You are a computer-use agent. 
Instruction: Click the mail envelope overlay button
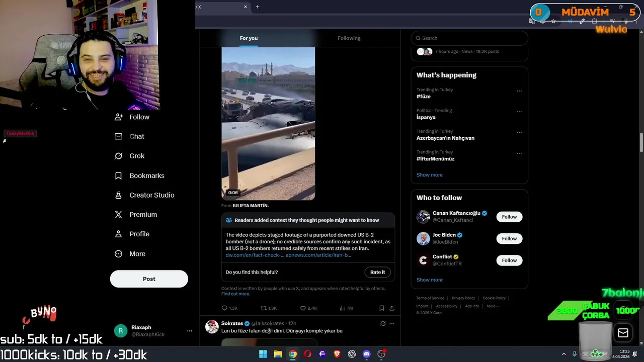pyautogui.click(x=623, y=333)
